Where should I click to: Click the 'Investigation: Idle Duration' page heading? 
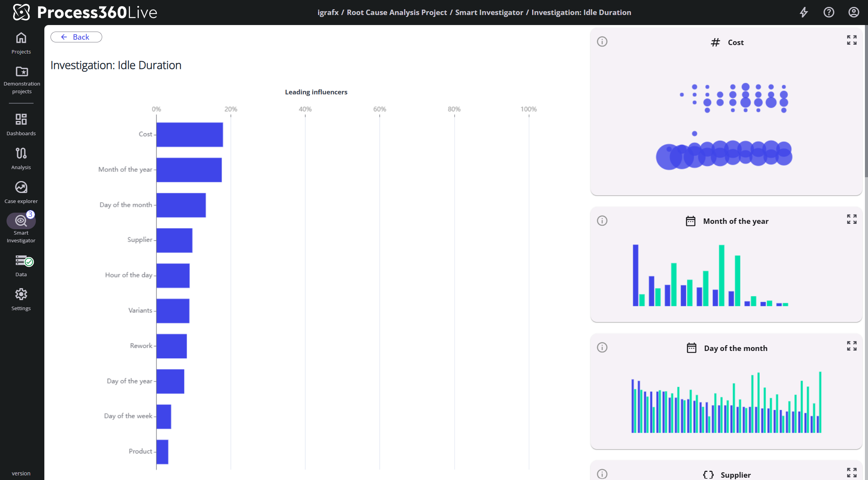pos(116,65)
